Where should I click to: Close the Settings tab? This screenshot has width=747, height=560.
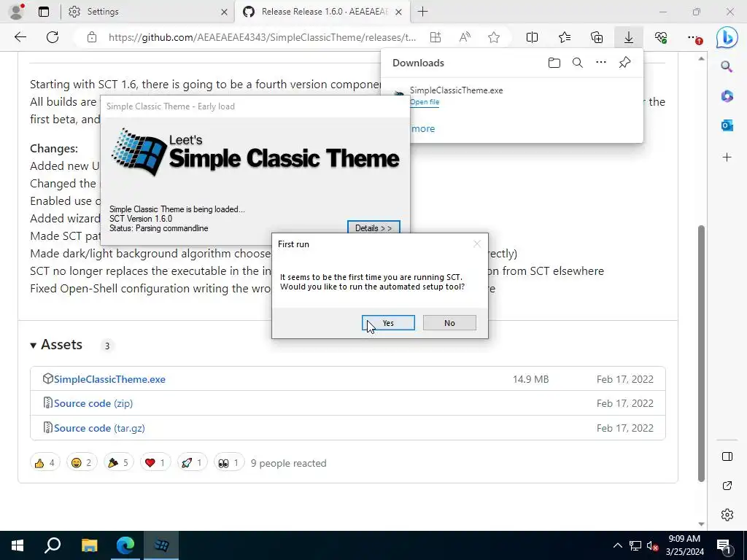[224, 12]
